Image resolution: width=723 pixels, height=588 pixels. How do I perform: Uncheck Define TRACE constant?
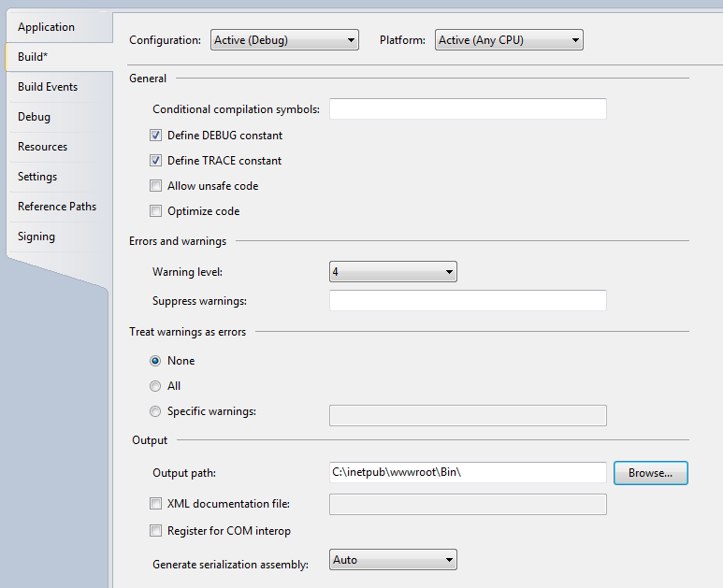(x=156, y=161)
